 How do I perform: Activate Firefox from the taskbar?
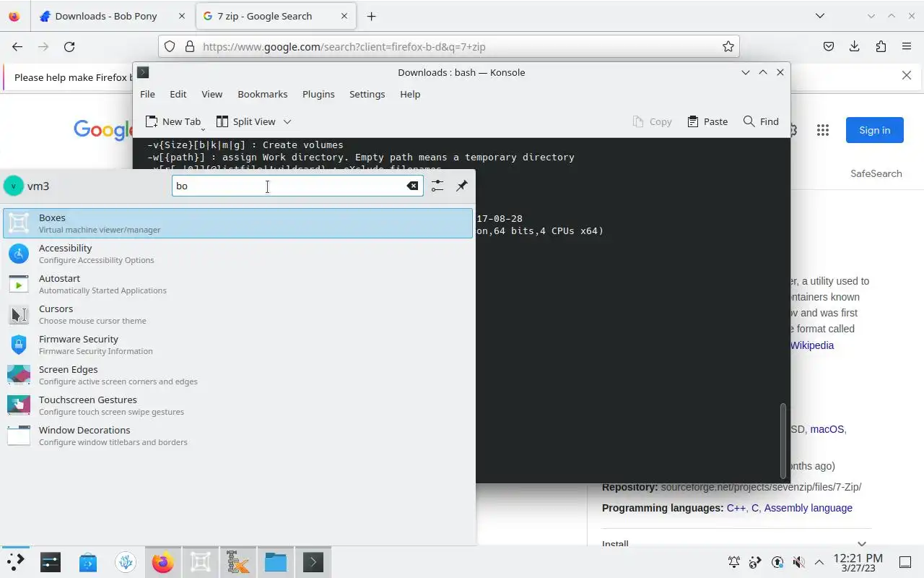163,562
